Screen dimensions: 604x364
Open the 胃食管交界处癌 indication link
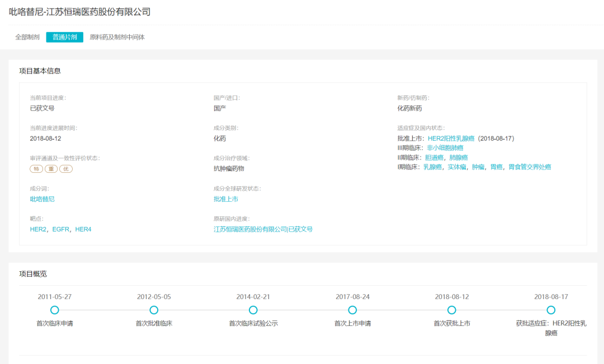point(530,167)
